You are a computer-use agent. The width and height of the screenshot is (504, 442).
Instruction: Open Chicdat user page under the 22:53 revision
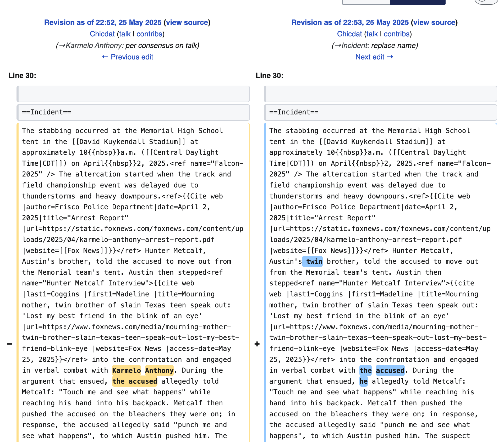[x=349, y=34]
